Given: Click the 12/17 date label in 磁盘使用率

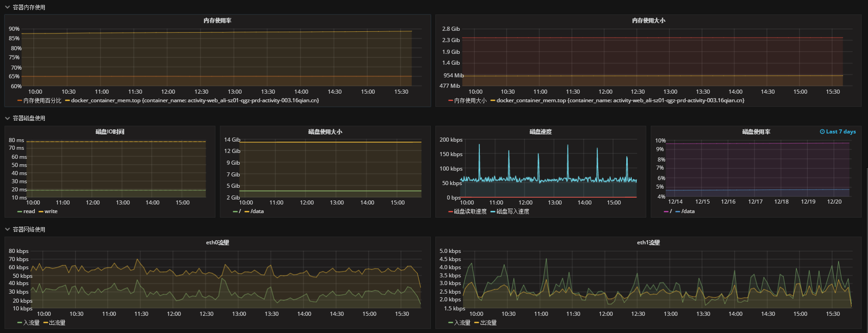Looking at the screenshot, I should (755, 202).
